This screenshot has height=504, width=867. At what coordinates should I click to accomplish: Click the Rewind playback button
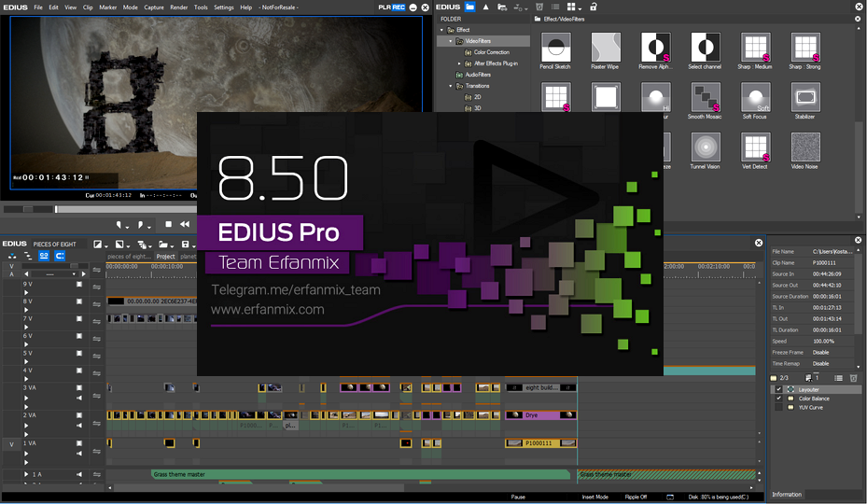[185, 224]
